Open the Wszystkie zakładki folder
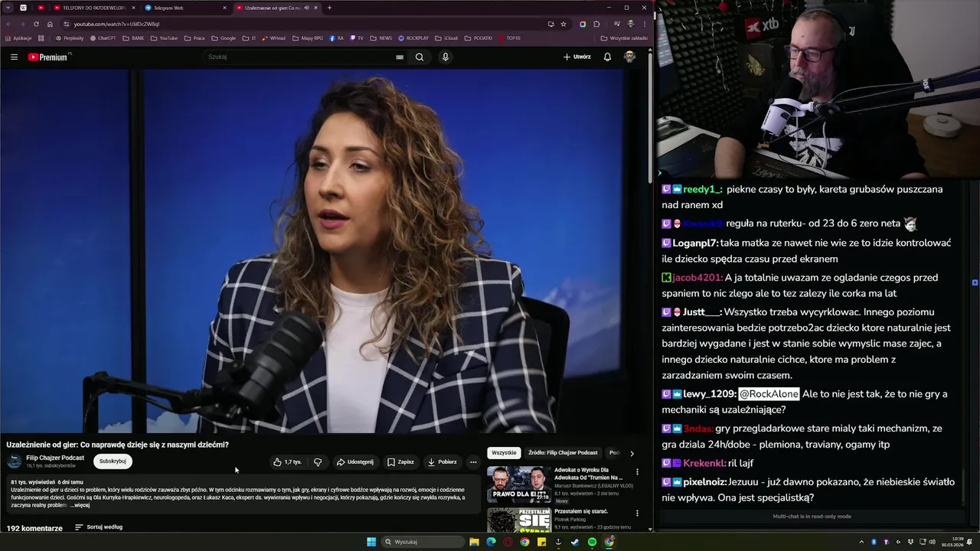980x551 pixels. point(624,37)
